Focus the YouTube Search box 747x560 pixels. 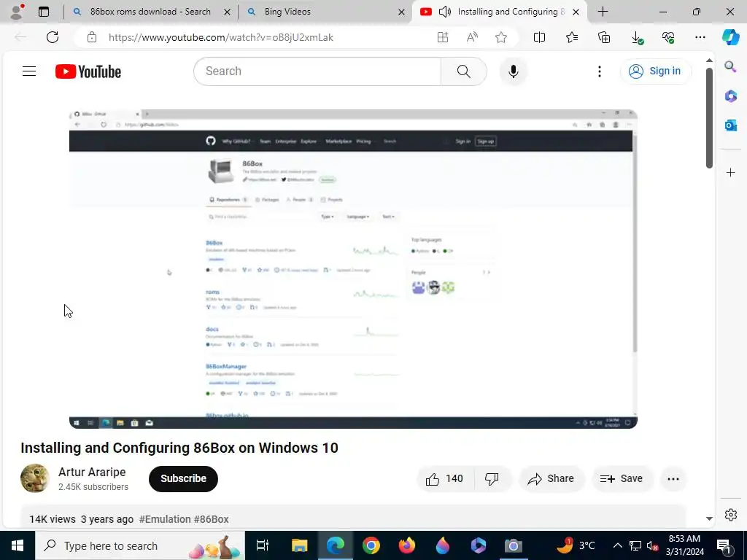click(317, 71)
